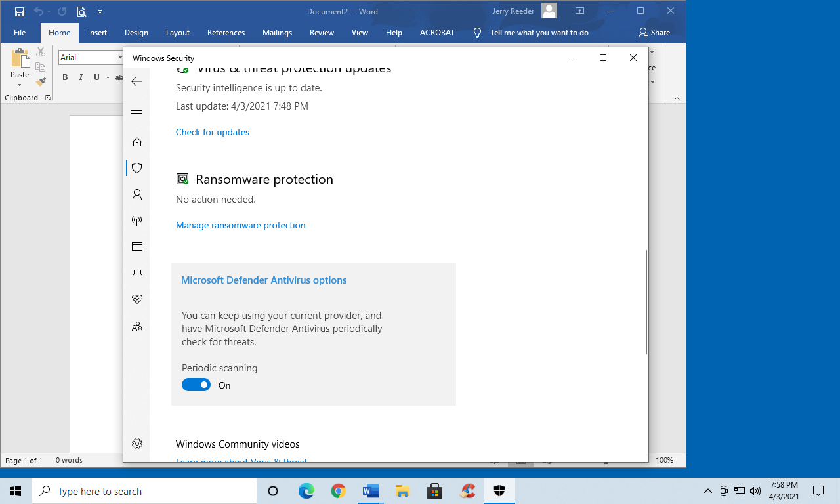Open Cortana circle on taskbar
Screen dimensions: 840x504
coord(274,491)
